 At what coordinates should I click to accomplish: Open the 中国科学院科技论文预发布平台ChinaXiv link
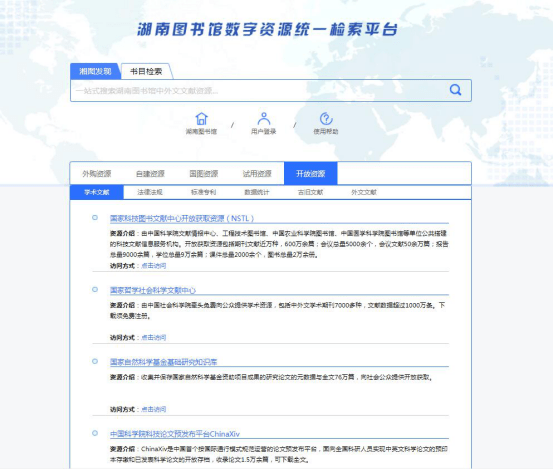pyautogui.click(x=175, y=434)
